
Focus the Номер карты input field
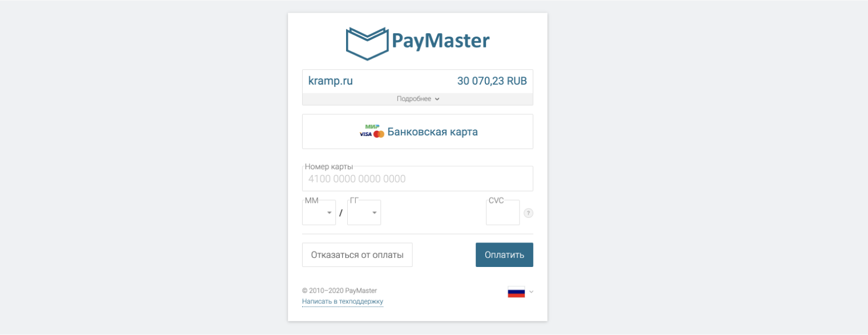point(417,179)
